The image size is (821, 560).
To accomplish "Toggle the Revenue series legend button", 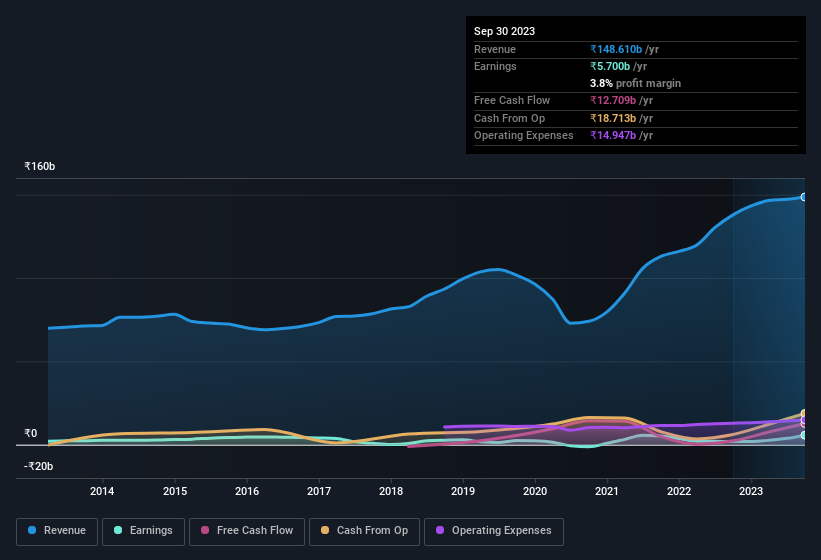I will pyautogui.click(x=56, y=530).
